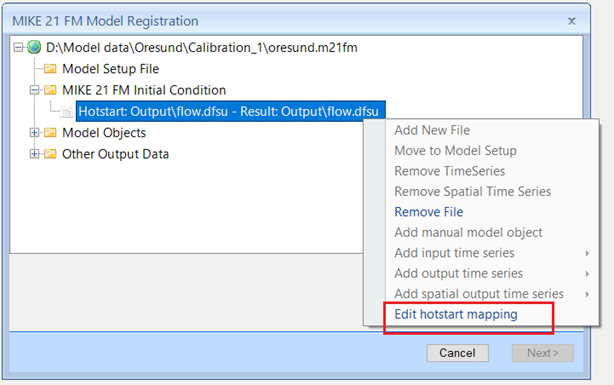Click the Model Objects folder icon
The image size is (614, 385).
[50, 133]
